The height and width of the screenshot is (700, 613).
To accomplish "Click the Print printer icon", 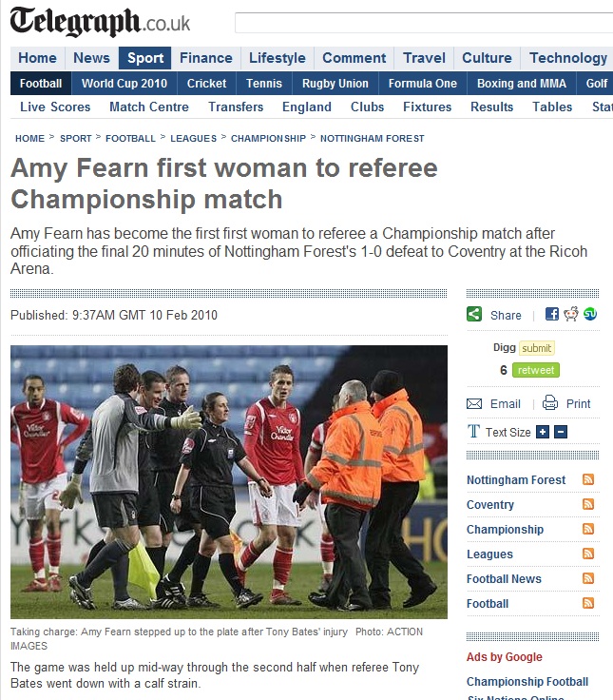I will click(550, 403).
